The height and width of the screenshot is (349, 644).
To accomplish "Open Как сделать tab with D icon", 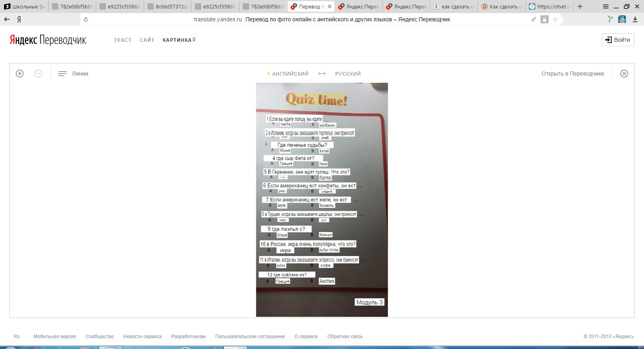I will coord(502,6).
